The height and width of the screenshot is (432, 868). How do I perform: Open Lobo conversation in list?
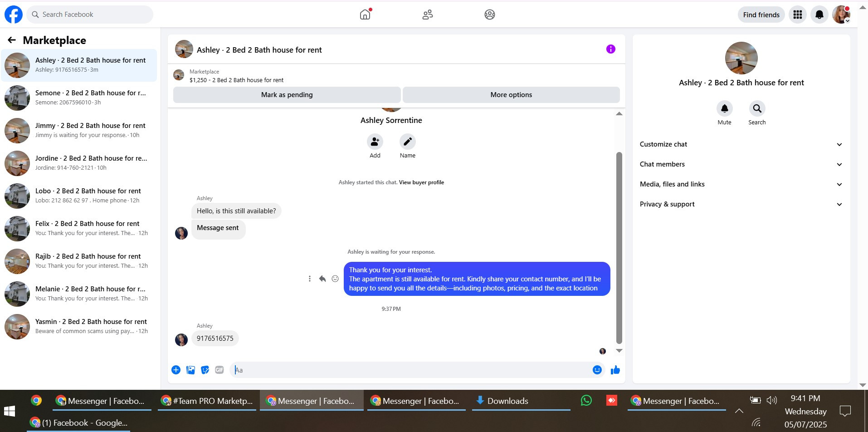(79, 196)
